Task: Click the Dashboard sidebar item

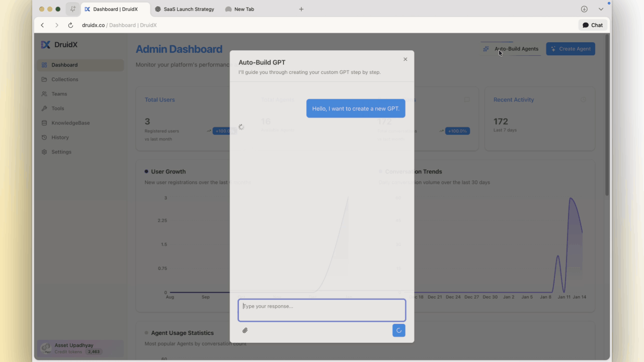Action: click(64, 65)
